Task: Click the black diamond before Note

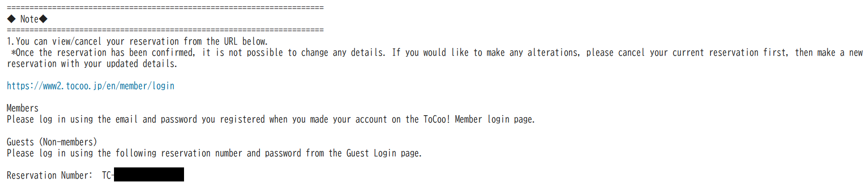Action: (x=12, y=19)
